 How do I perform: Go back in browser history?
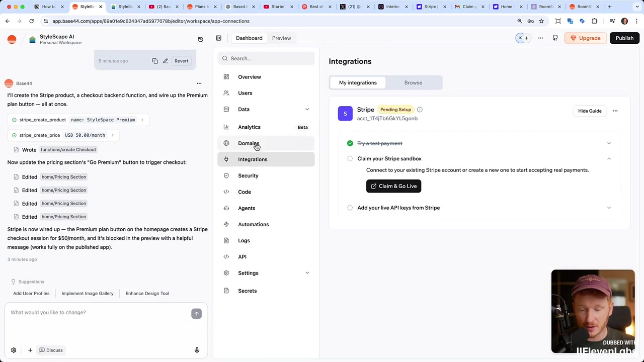point(8,21)
